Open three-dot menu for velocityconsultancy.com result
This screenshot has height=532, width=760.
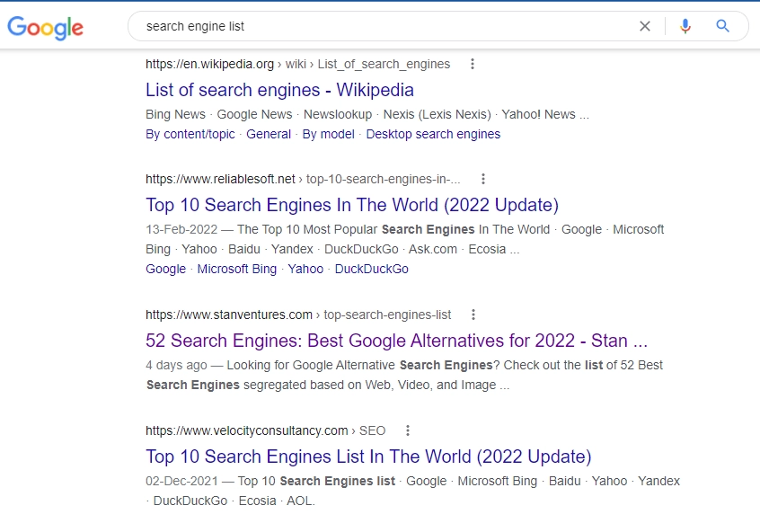pos(408,430)
